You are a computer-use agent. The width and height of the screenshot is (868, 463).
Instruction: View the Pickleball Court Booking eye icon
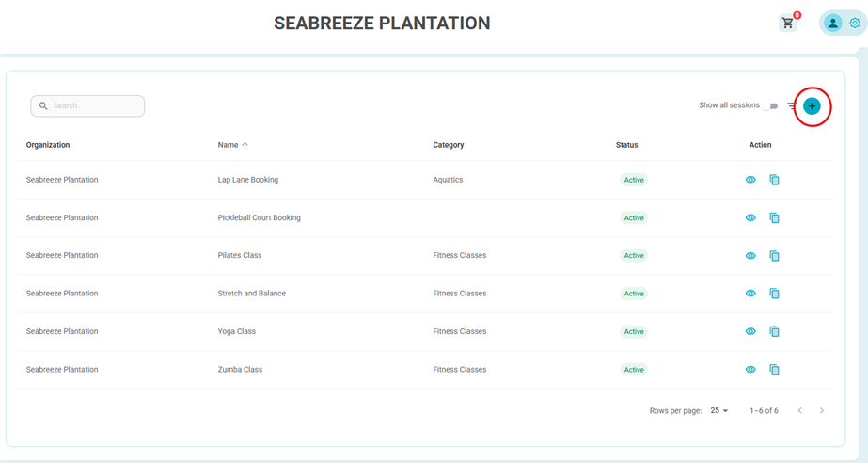(x=750, y=217)
